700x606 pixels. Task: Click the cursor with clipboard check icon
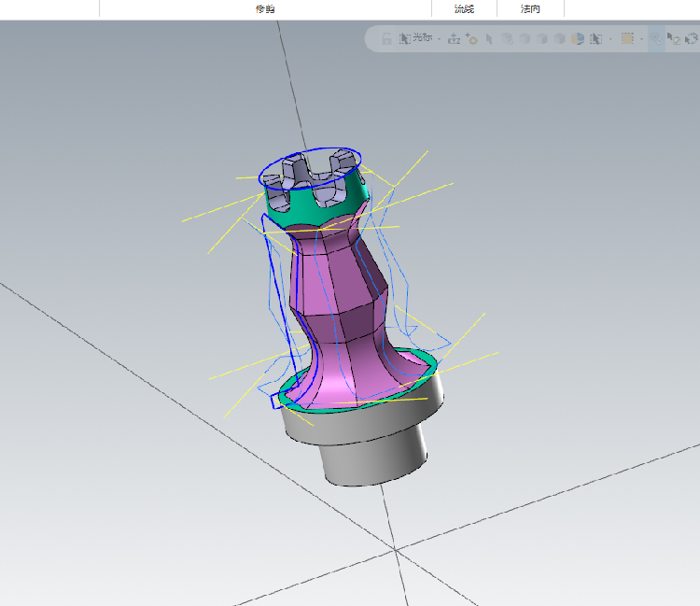coord(674,39)
